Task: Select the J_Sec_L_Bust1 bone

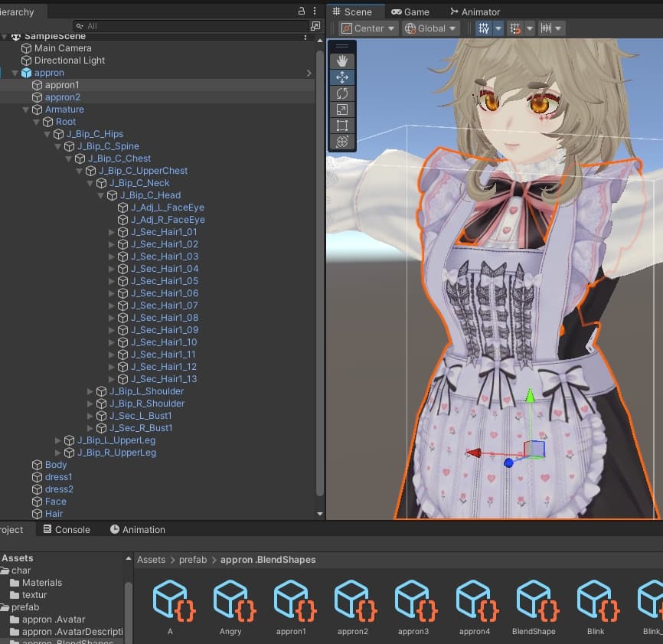Action: coord(140,416)
